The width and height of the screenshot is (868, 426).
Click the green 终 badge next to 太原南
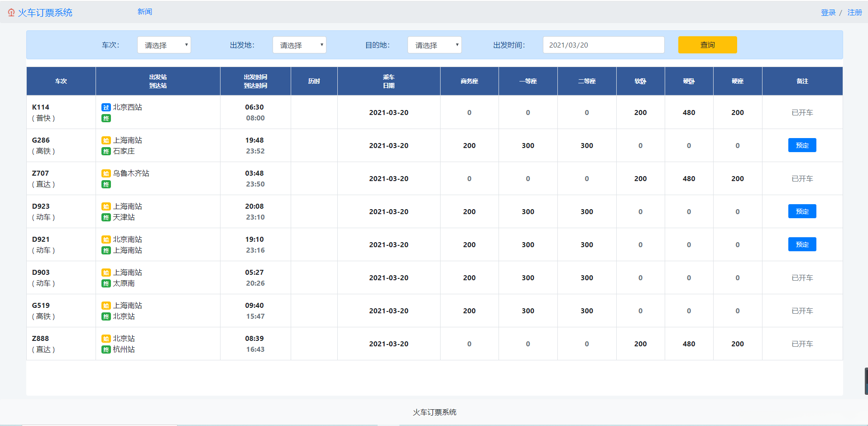(x=106, y=283)
